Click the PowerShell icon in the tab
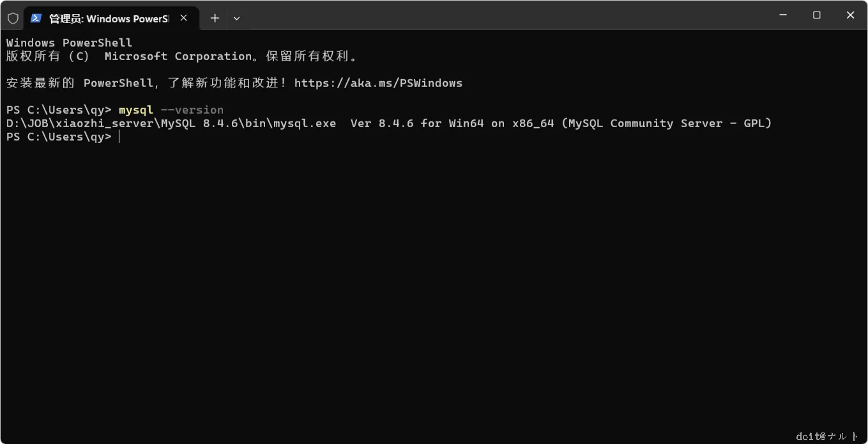 (x=36, y=18)
